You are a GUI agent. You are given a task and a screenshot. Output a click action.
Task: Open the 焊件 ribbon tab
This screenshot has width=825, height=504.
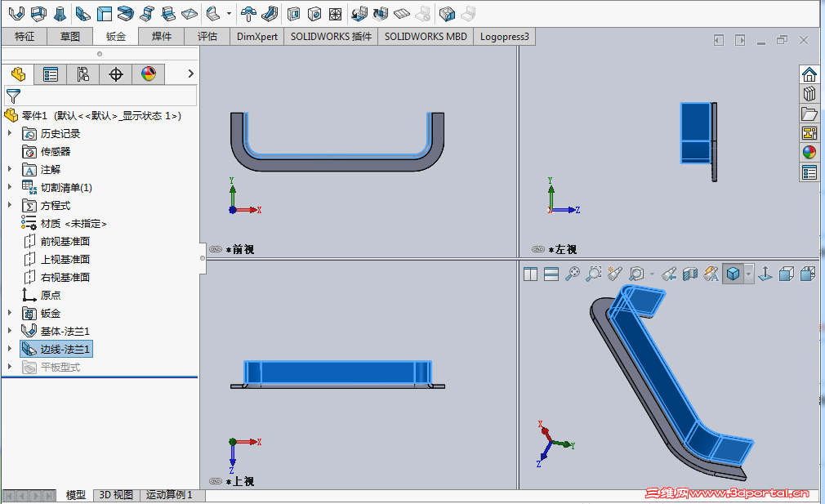tap(162, 36)
